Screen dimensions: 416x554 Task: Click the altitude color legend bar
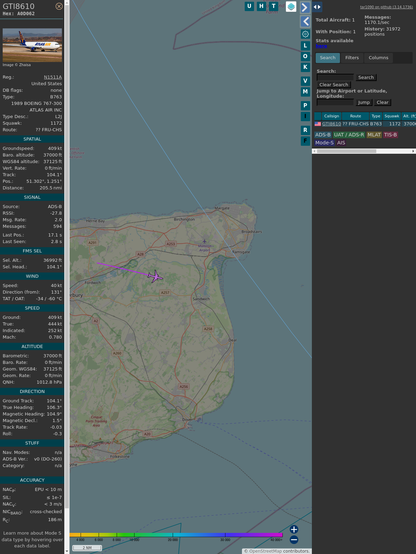coord(176,535)
